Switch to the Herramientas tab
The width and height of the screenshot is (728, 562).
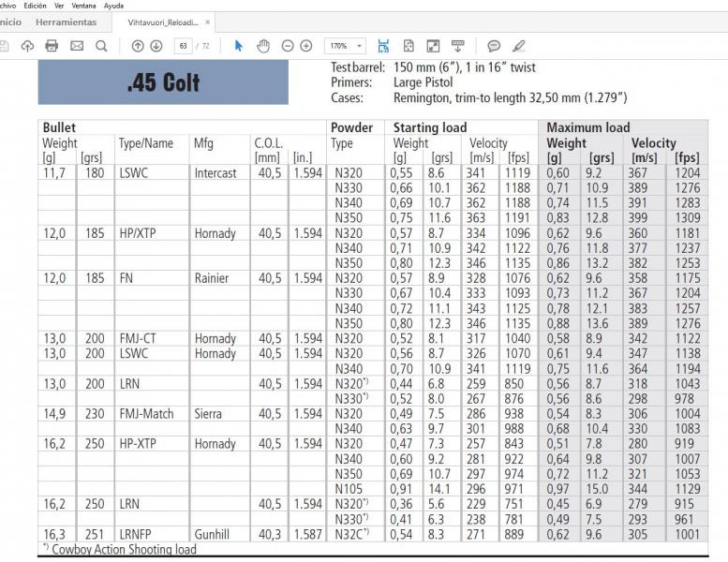coord(65,22)
